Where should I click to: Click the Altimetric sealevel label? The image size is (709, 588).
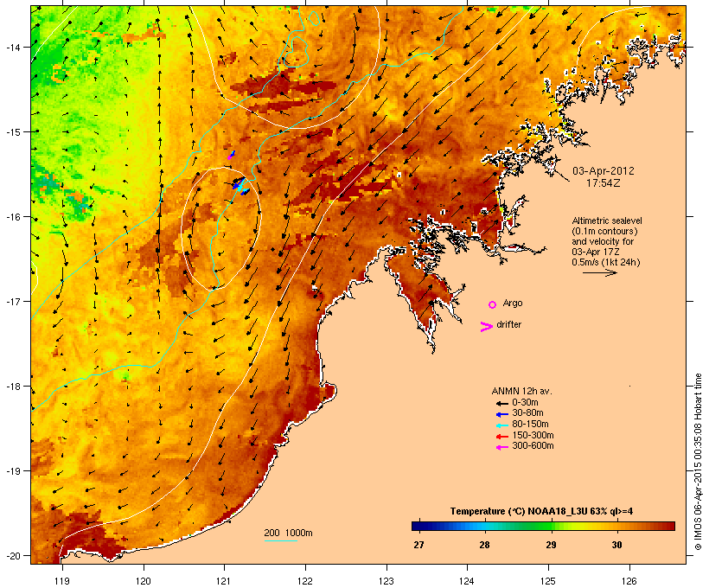coord(607,220)
